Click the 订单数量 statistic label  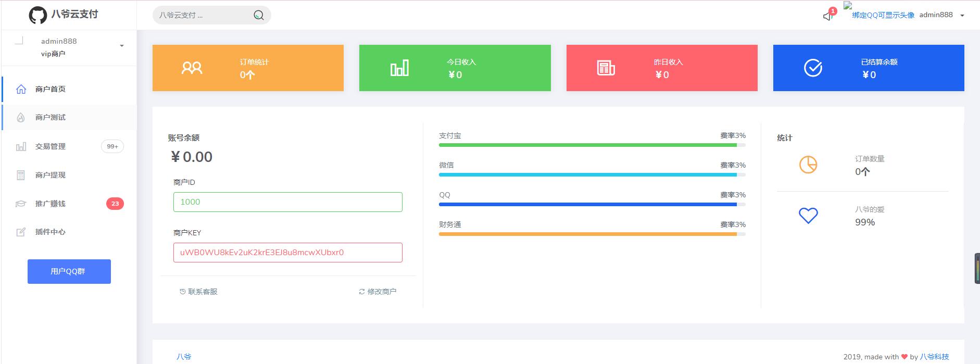(x=870, y=159)
